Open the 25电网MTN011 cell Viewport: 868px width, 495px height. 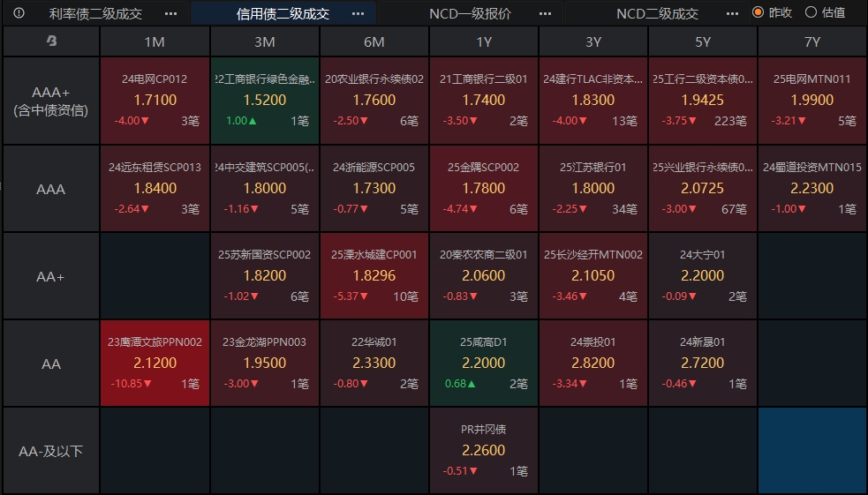[x=812, y=101]
